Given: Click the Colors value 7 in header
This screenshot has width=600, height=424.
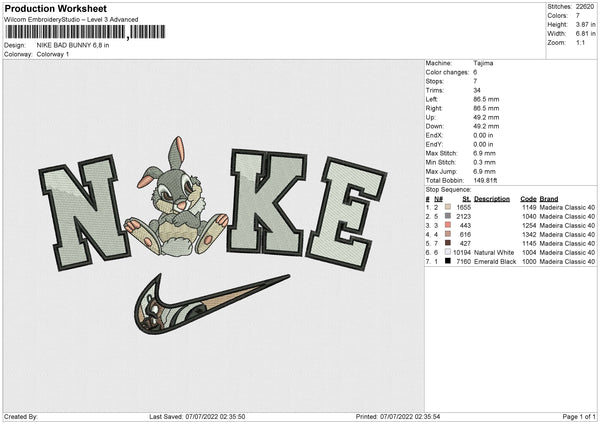Looking at the screenshot, I should [578, 16].
